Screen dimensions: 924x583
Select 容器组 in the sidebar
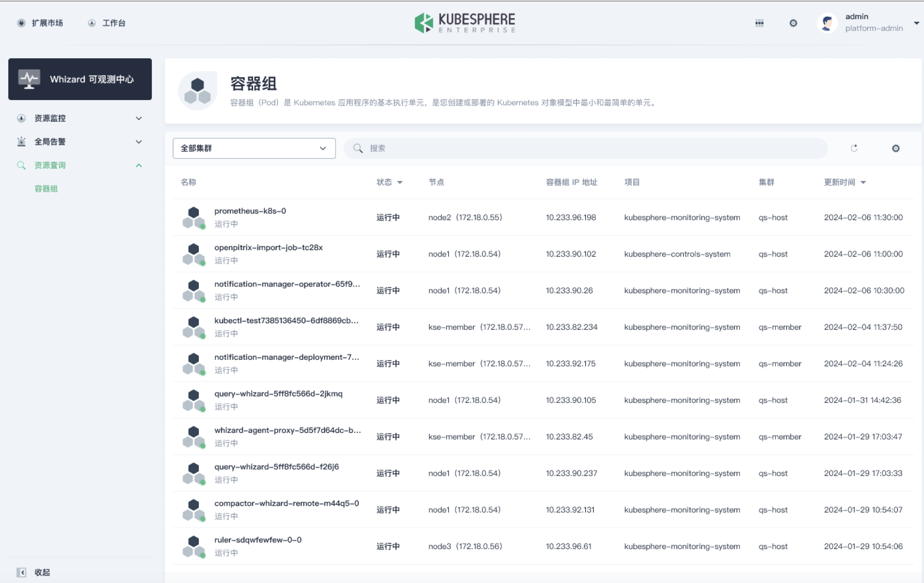(x=46, y=189)
